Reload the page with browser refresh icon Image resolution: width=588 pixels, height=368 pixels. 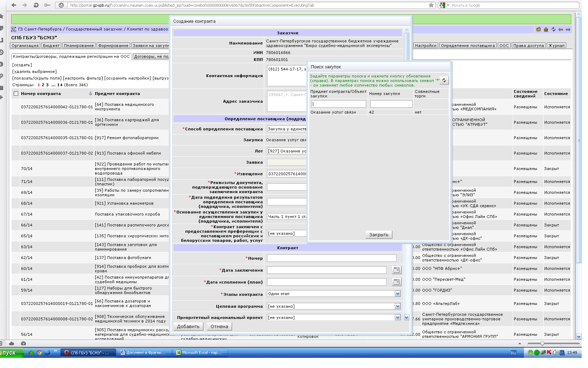click(x=36, y=5)
